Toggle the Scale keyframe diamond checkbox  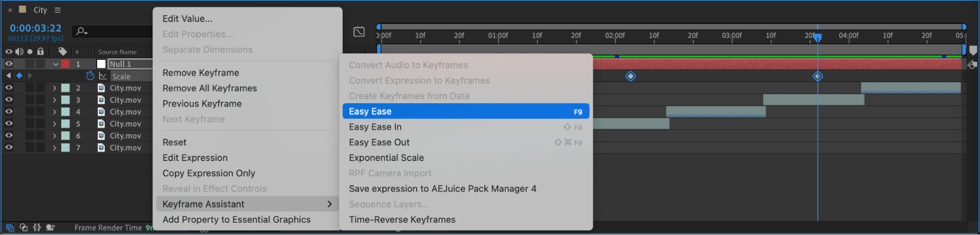click(19, 76)
